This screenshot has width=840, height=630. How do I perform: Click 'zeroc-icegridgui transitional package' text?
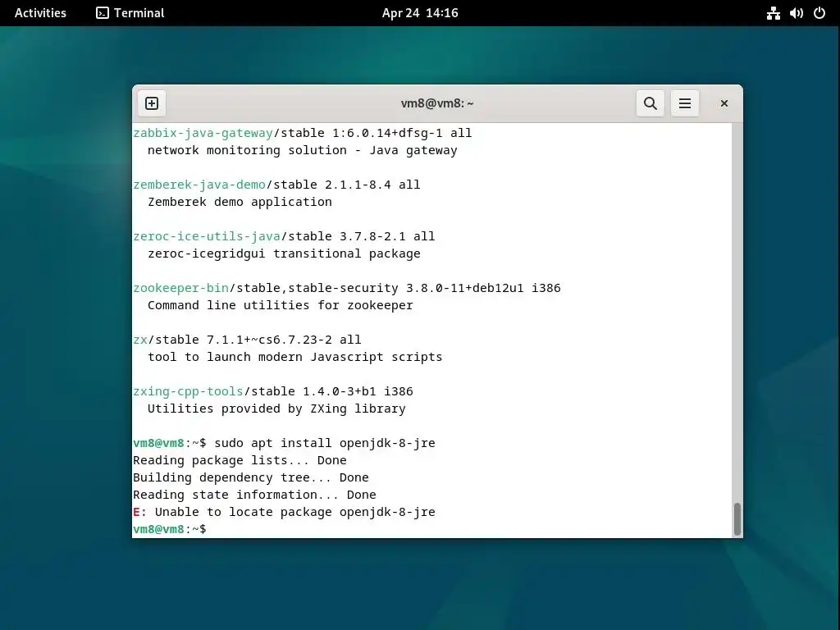tap(284, 254)
